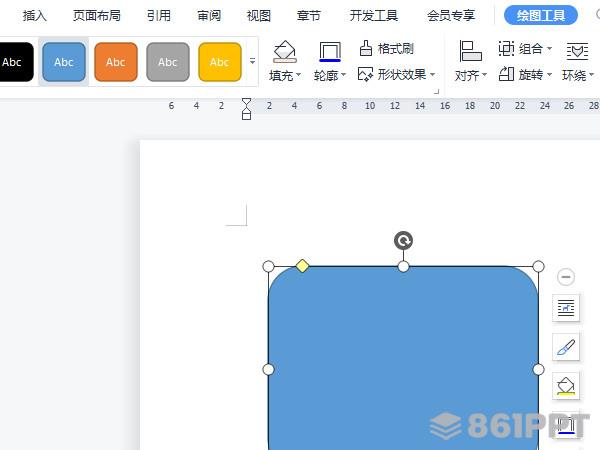Apply the yellow Abc shape style
The width and height of the screenshot is (600, 450).
[x=220, y=62]
